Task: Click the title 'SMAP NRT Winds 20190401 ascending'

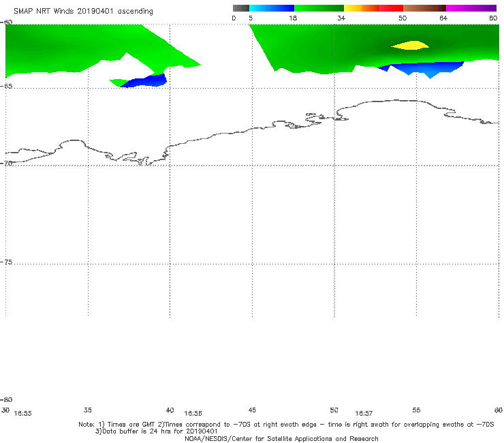Action: 83,11
